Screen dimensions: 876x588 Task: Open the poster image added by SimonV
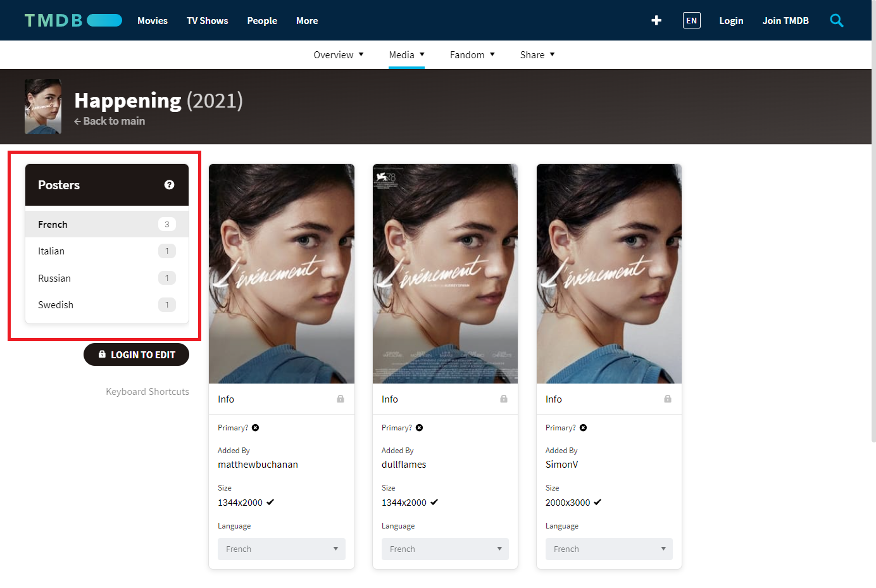pyautogui.click(x=609, y=273)
